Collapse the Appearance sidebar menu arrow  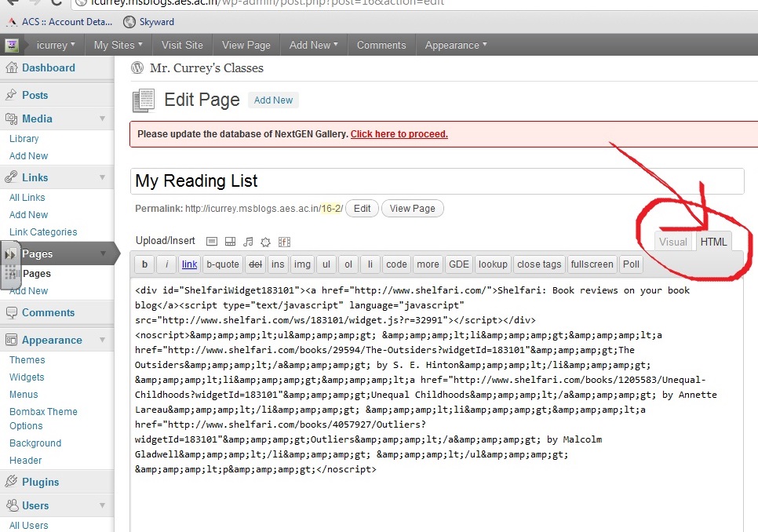point(103,340)
